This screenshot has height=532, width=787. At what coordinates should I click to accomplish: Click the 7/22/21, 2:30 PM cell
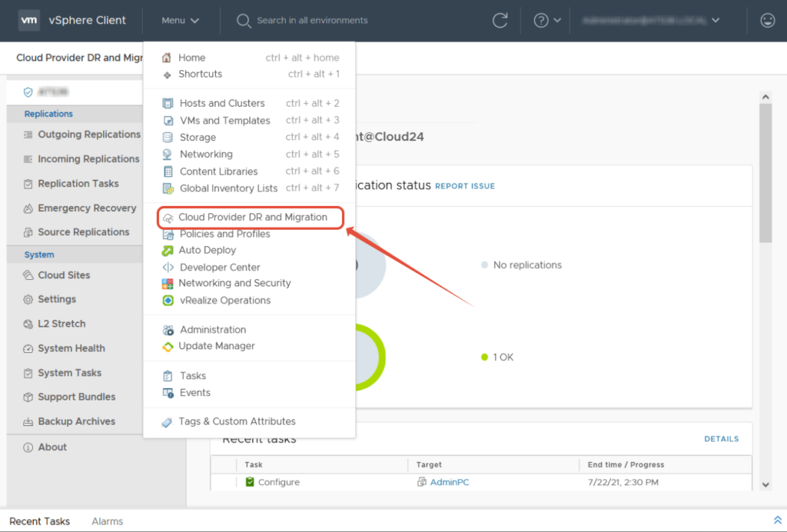click(623, 482)
